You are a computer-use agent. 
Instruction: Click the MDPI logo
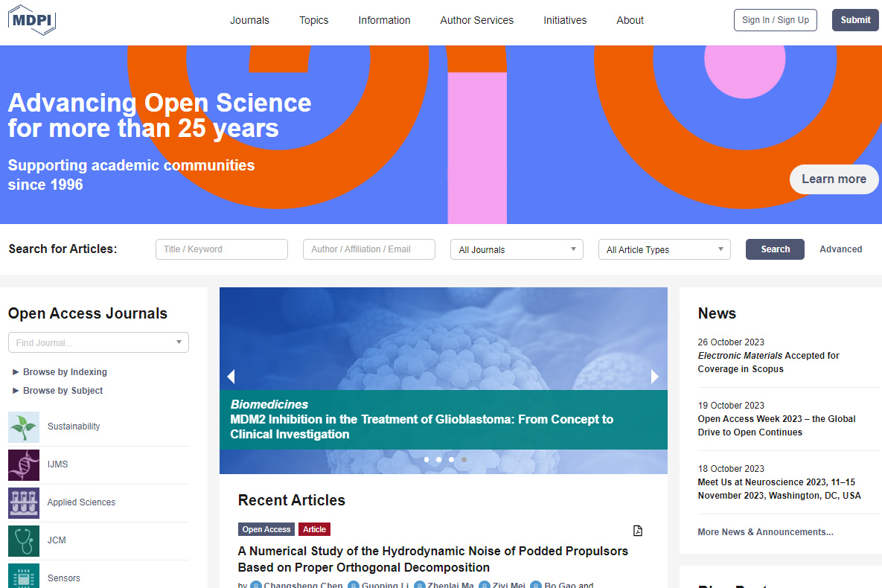point(32,20)
